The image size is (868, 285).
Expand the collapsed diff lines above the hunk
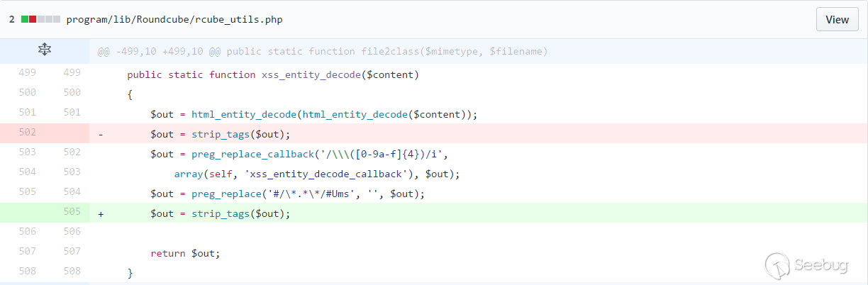(x=44, y=51)
